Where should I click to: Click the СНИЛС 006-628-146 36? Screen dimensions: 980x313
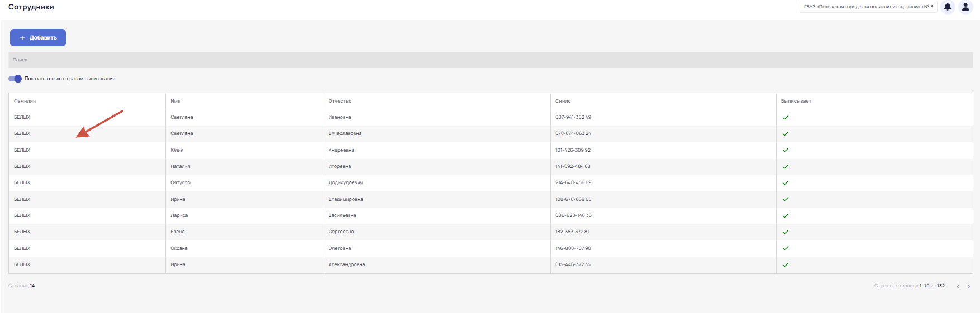point(573,215)
